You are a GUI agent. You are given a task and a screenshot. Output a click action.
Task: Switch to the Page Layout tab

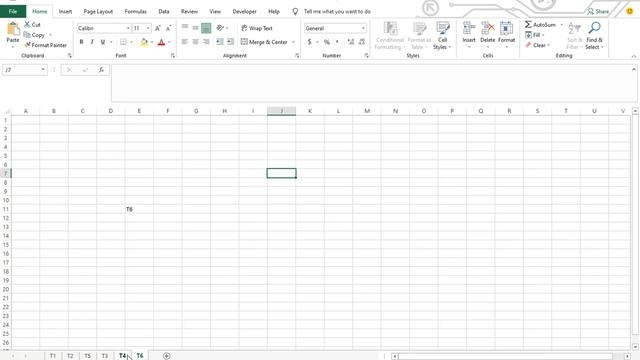click(98, 11)
